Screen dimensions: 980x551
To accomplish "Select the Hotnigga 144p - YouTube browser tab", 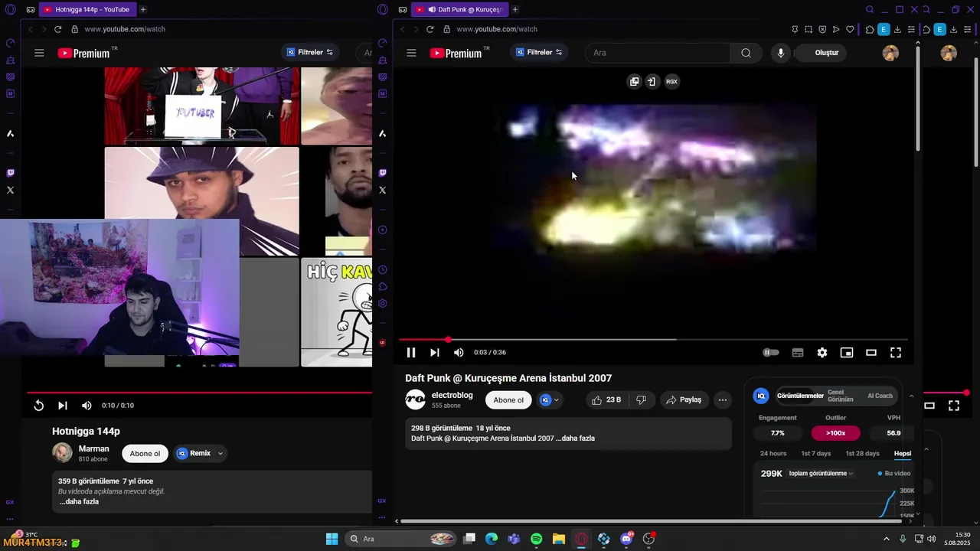I will [87, 9].
